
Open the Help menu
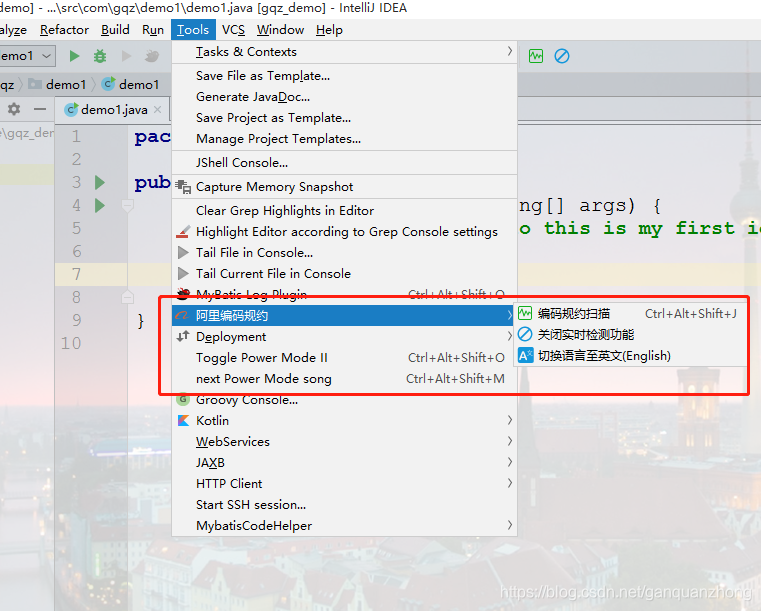(329, 30)
